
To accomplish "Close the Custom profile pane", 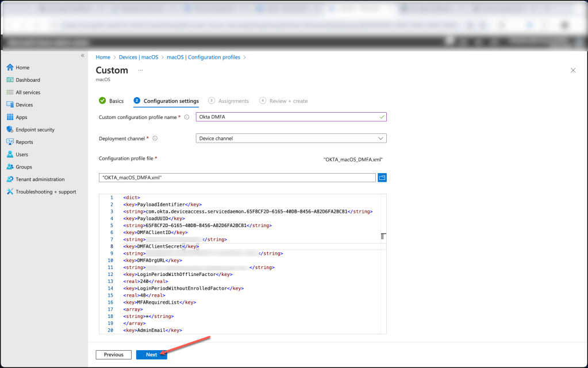I will pos(572,70).
